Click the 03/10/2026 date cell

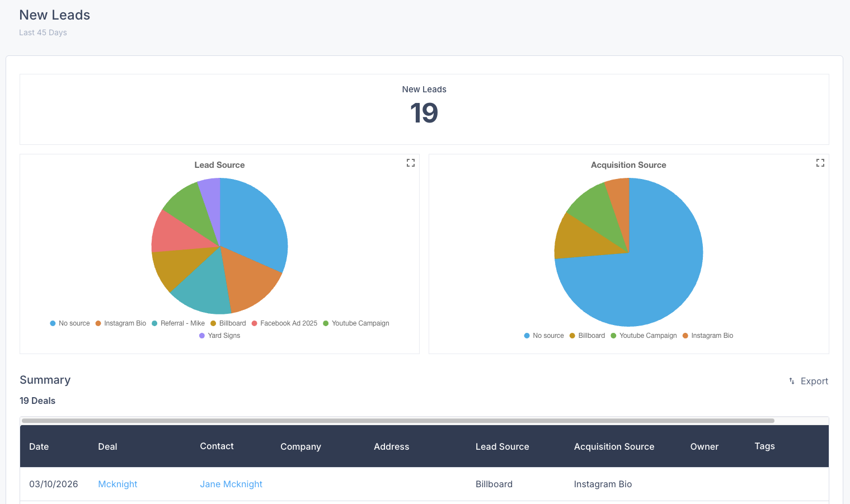(54, 484)
